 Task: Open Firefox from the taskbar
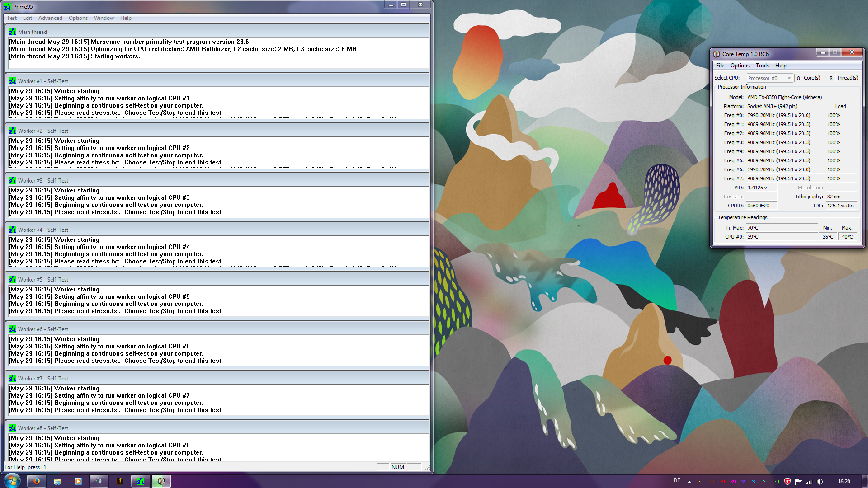click(37, 481)
